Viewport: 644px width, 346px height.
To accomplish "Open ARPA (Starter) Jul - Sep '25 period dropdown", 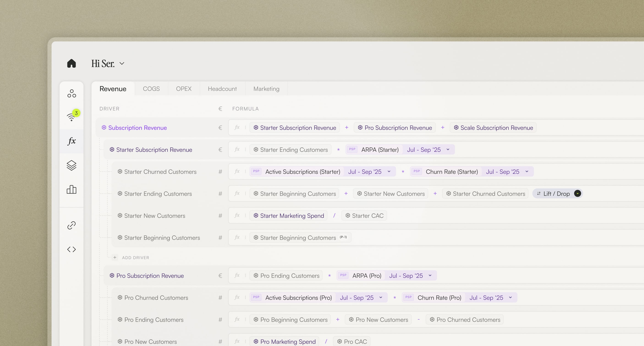I will click(448, 149).
